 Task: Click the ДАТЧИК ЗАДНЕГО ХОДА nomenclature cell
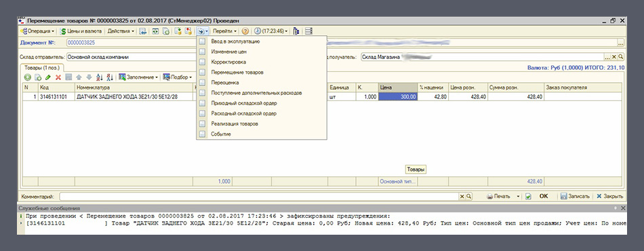(134, 96)
